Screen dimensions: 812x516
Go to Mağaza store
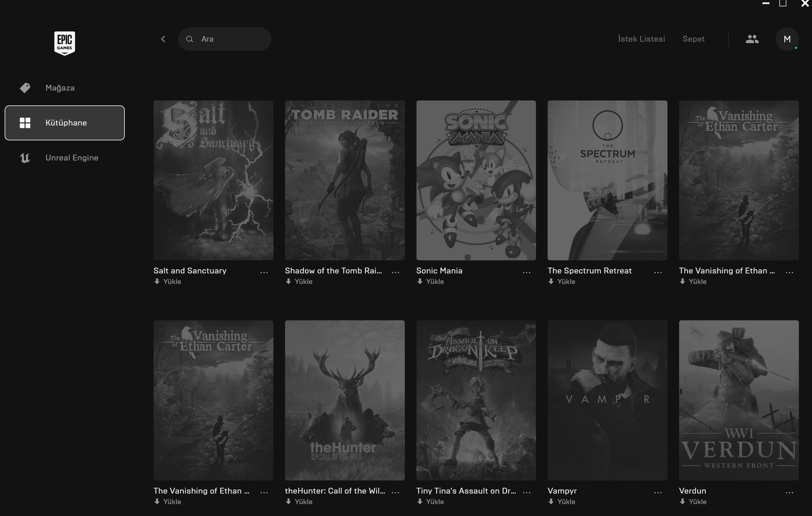coord(65,88)
